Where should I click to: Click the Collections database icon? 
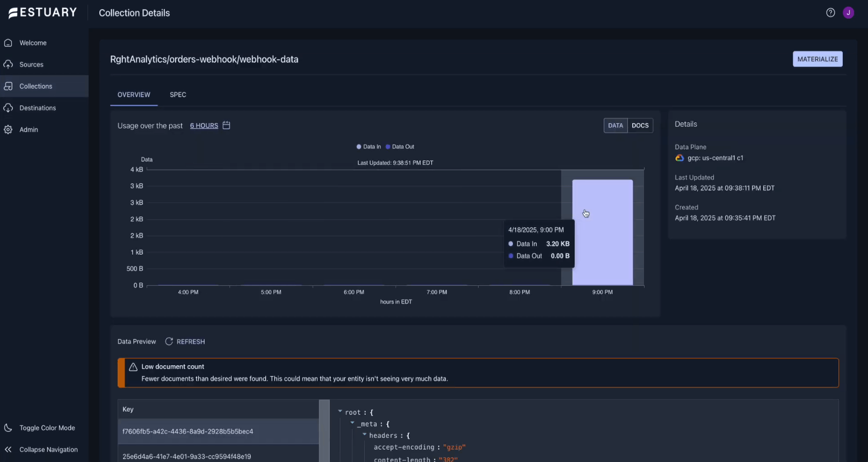[8, 86]
